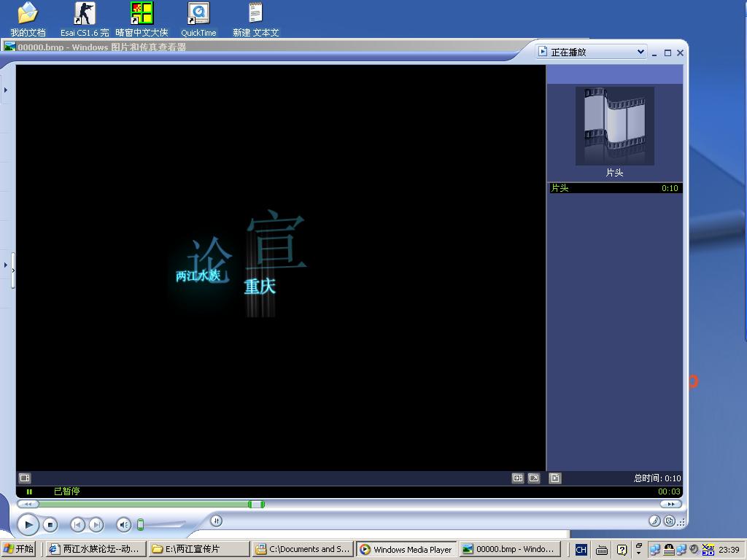Image resolution: width=747 pixels, height=560 pixels.
Task: Click the fast forward button on seek bar
Action: point(670,504)
